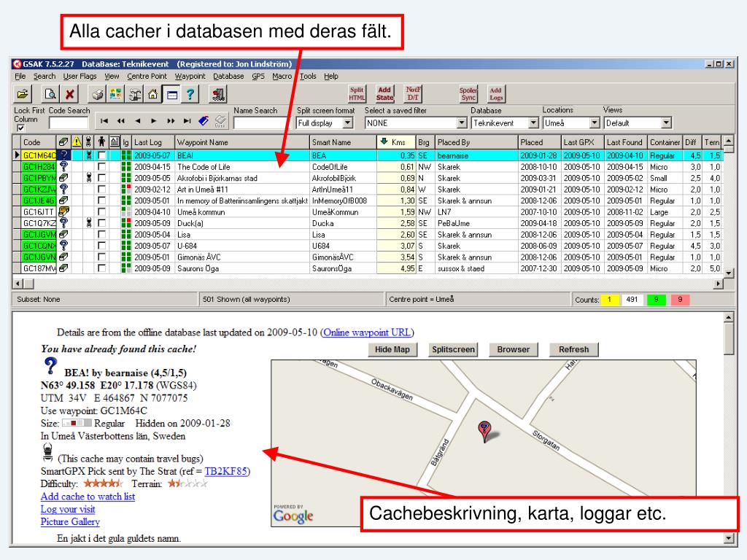The height and width of the screenshot is (560, 747).
Task: Tick the checkbox in Lisa row
Action: pos(101,234)
